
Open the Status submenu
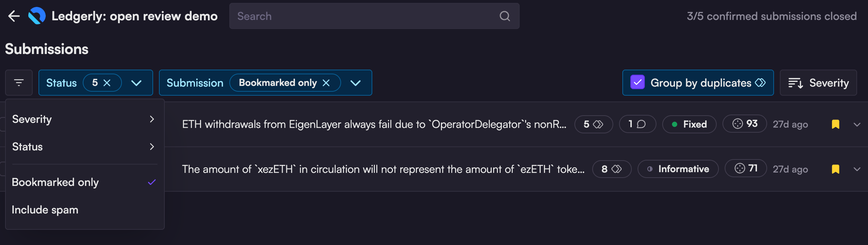coord(84,147)
